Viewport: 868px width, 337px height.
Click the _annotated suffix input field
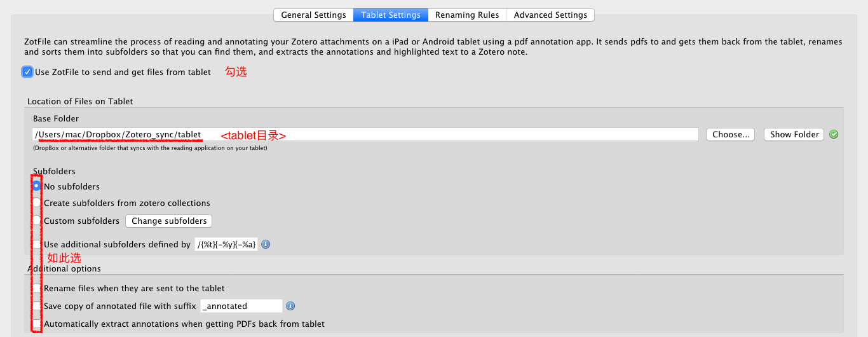(241, 306)
